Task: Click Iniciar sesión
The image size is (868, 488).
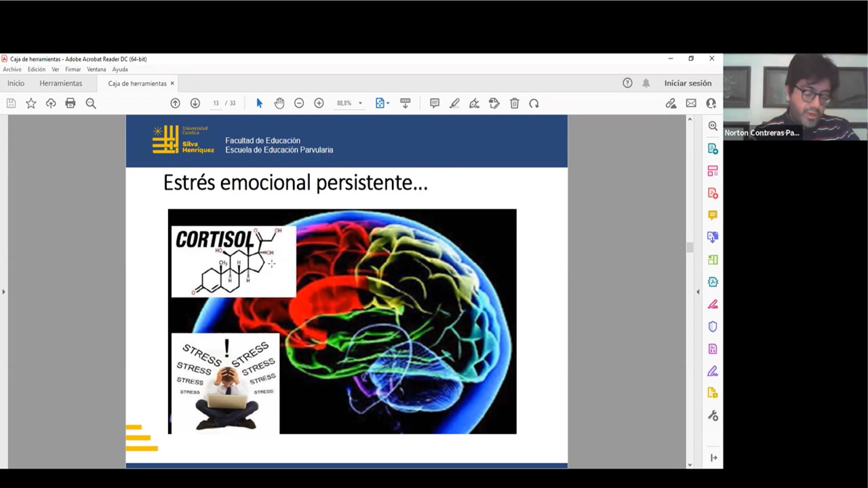Action: [688, 83]
